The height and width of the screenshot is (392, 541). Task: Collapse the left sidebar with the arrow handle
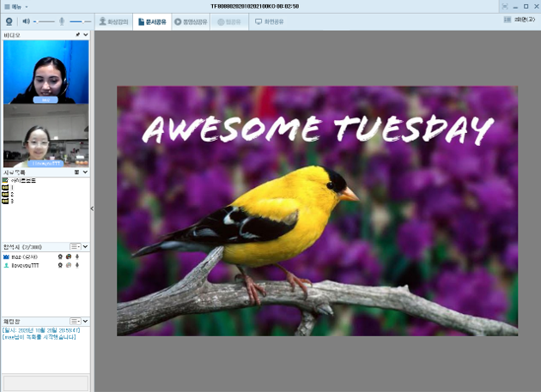tap(92, 208)
